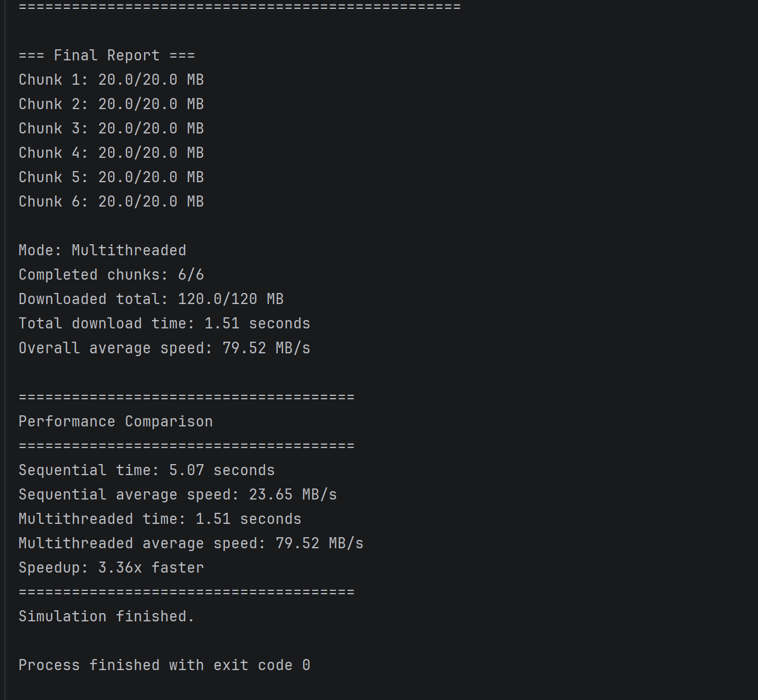Click the Chunk 6 output line
Viewport: 758px width, 700px height.
pyautogui.click(x=111, y=202)
